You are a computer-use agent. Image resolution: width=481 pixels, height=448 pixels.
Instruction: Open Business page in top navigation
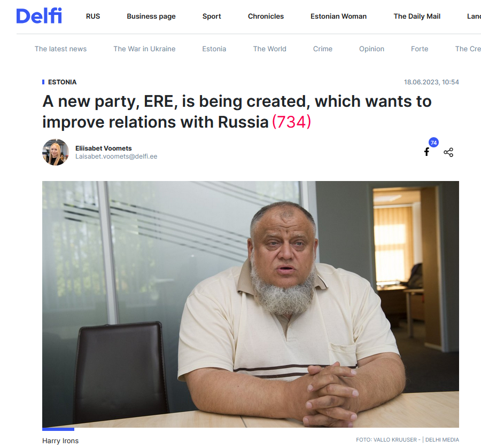pyautogui.click(x=151, y=16)
